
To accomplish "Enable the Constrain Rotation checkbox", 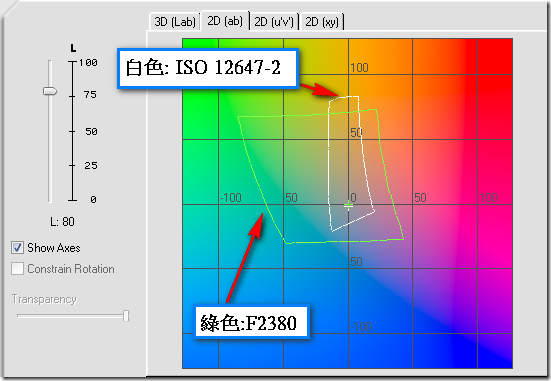I will click(17, 269).
